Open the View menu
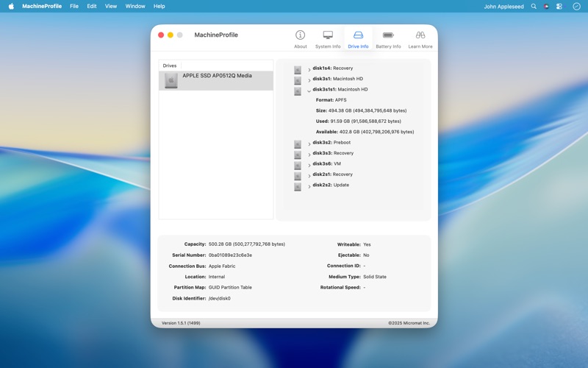The width and height of the screenshot is (588, 368). coord(111,7)
